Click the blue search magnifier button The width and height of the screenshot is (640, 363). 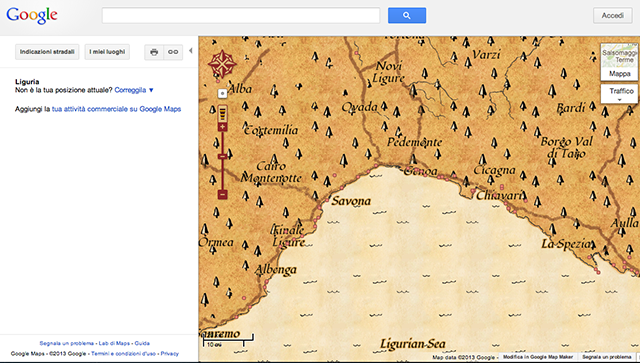pos(407,16)
